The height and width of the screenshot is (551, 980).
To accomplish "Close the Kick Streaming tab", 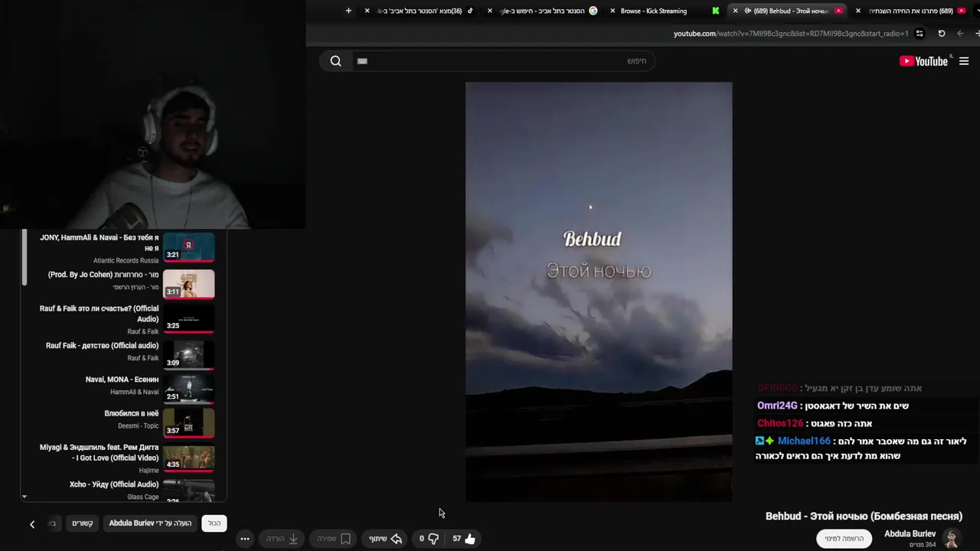I will (612, 11).
